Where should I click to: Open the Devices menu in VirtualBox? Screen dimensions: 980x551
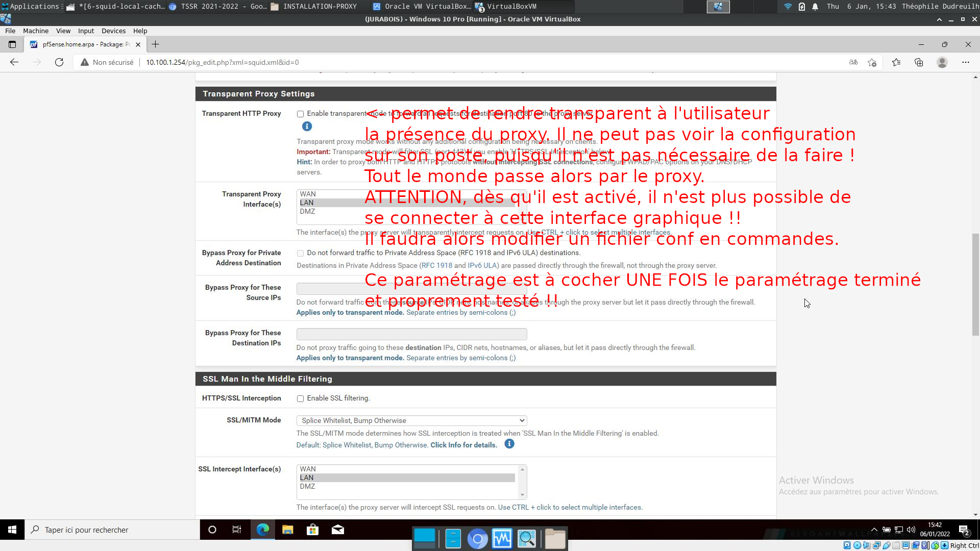pos(113,31)
